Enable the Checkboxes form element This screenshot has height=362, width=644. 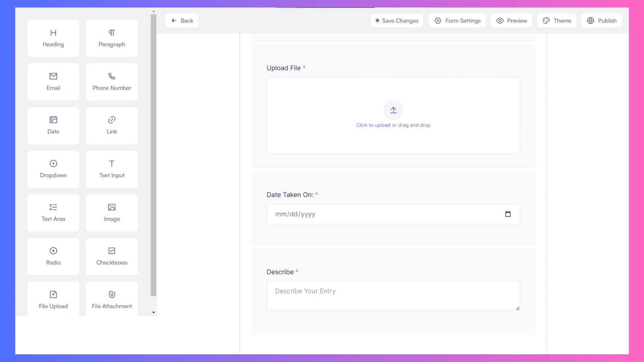pos(112,256)
